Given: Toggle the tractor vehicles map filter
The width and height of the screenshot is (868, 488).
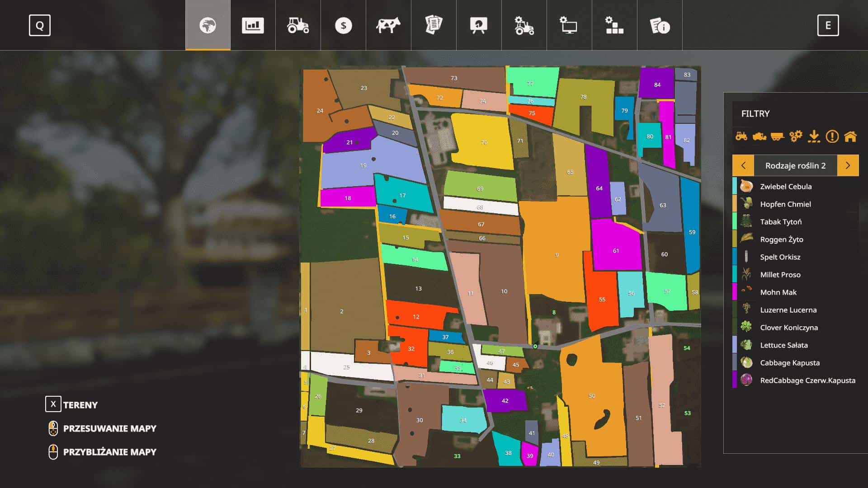Looking at the screenshot, I should [741, 136].
